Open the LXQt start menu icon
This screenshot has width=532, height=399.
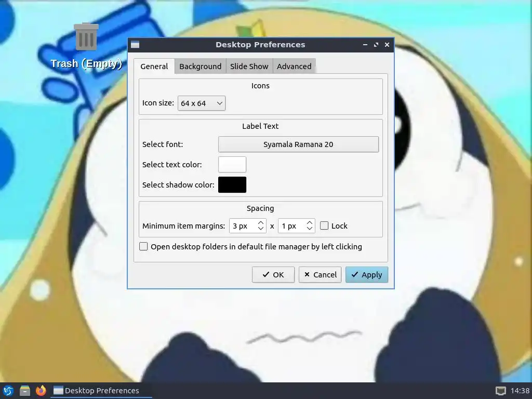8,391
